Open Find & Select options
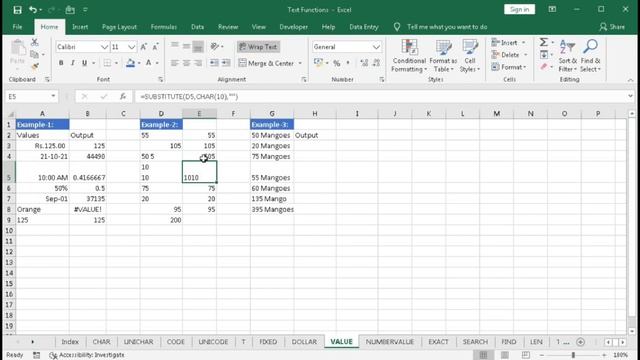 pos(590,56)
